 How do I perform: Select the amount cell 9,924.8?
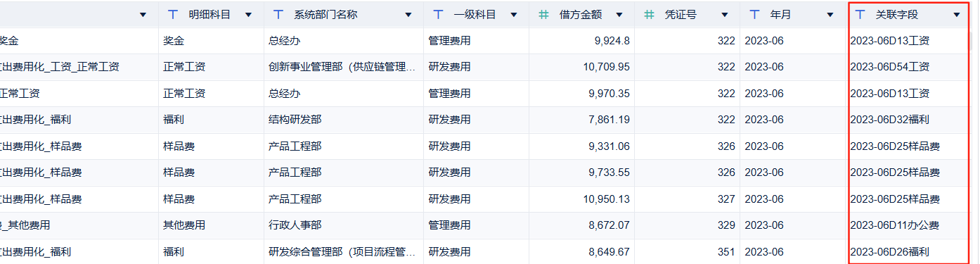612,41
